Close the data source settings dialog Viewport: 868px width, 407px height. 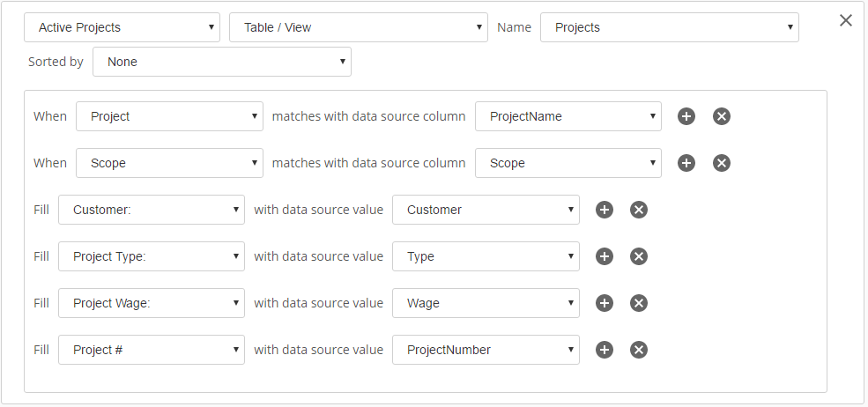coord(845,20)
